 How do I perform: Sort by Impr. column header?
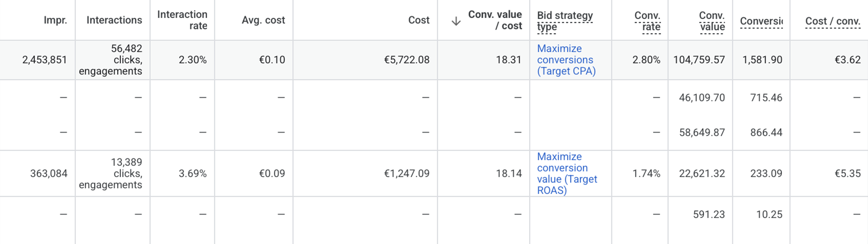55,20
